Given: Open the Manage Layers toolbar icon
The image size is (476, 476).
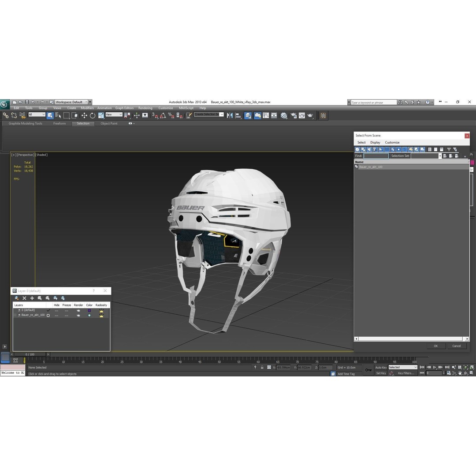Looking at the screenshot, I should (x=248, y=115).
